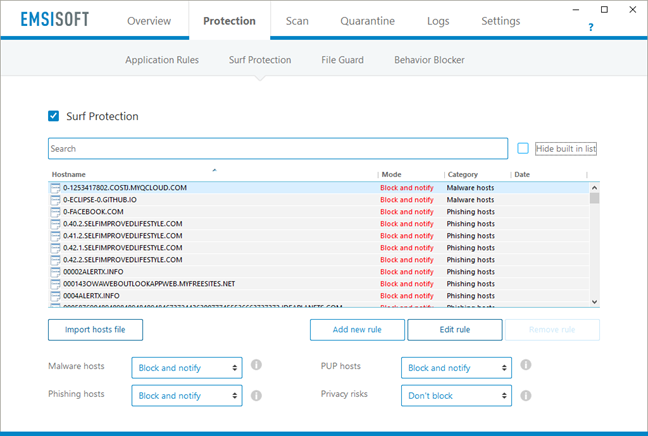Show info for Malware hosts setting
The width and height of the screenshot is (648, 436).
(256, 365)
